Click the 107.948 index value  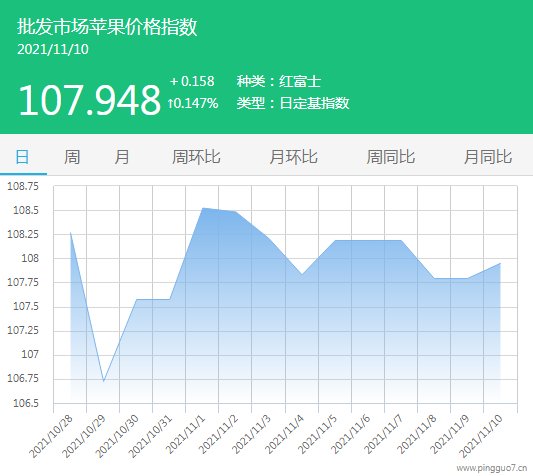click(x=89, y=100)
